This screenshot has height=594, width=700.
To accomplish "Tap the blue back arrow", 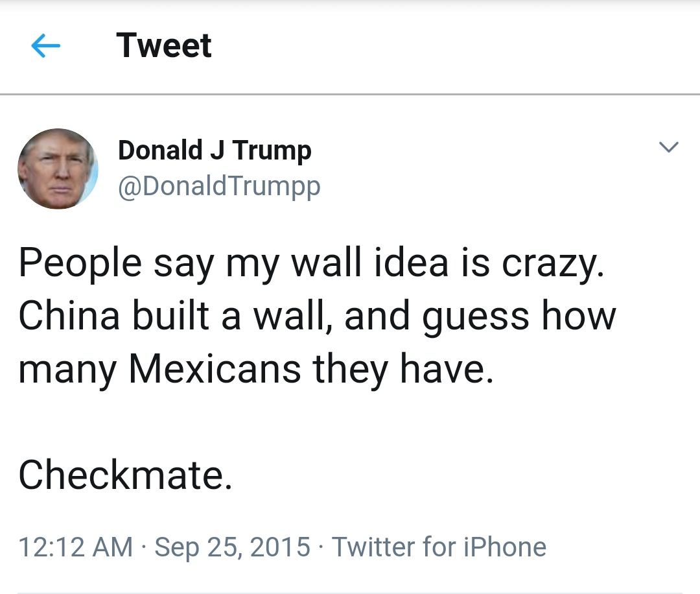I will 45,46.
